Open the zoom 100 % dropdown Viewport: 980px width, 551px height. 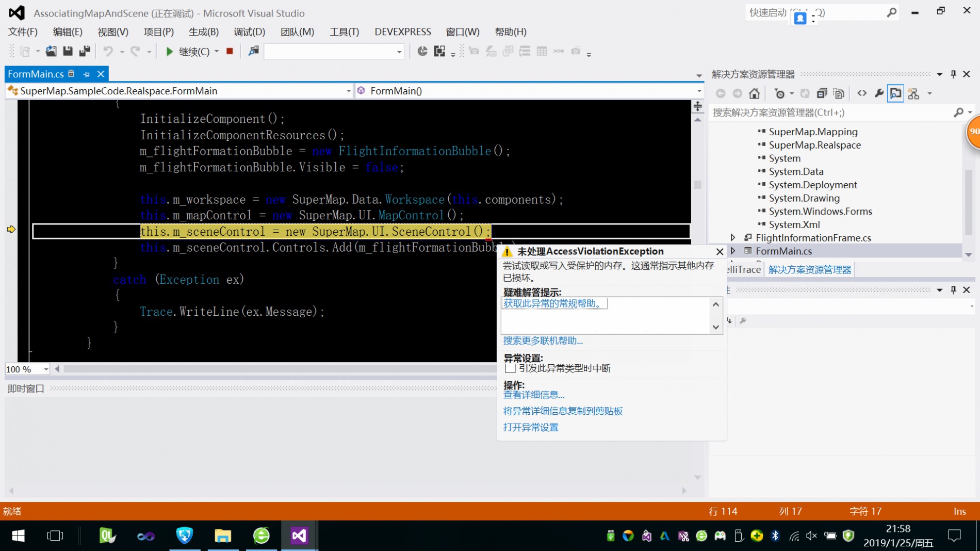(x=46, y=369)
